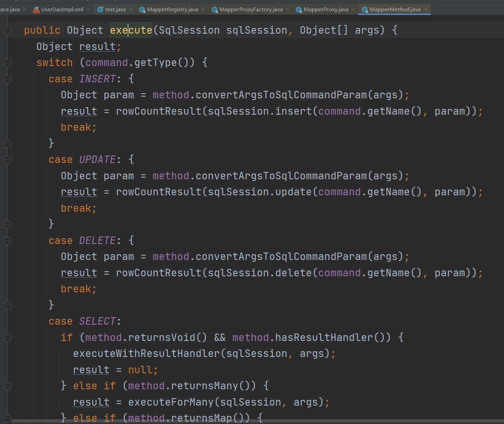This screenshot has width=504, height=424.
Task: Click 'returnsMany' method call
Action: coord(205,386)
